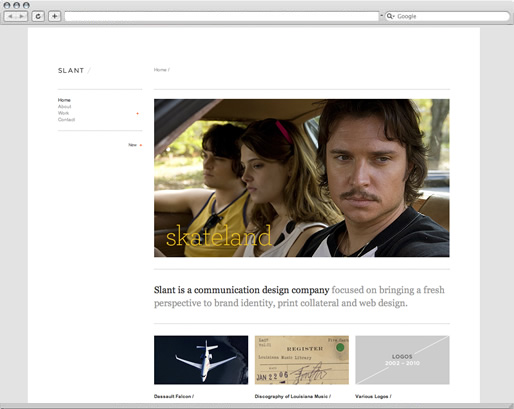Click the Various Logos caption link
Screen dimensions: 514x409
click(373, 396)
